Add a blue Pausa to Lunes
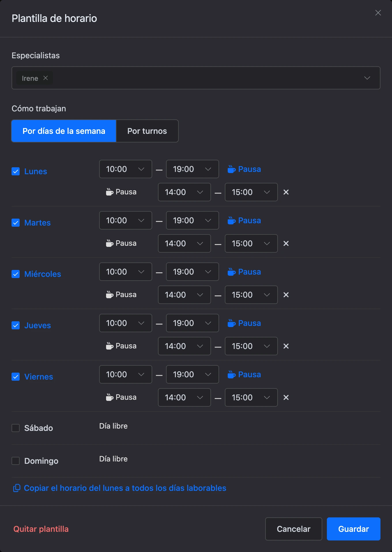Screen dimensions: 392x552 tap(244, 169)
